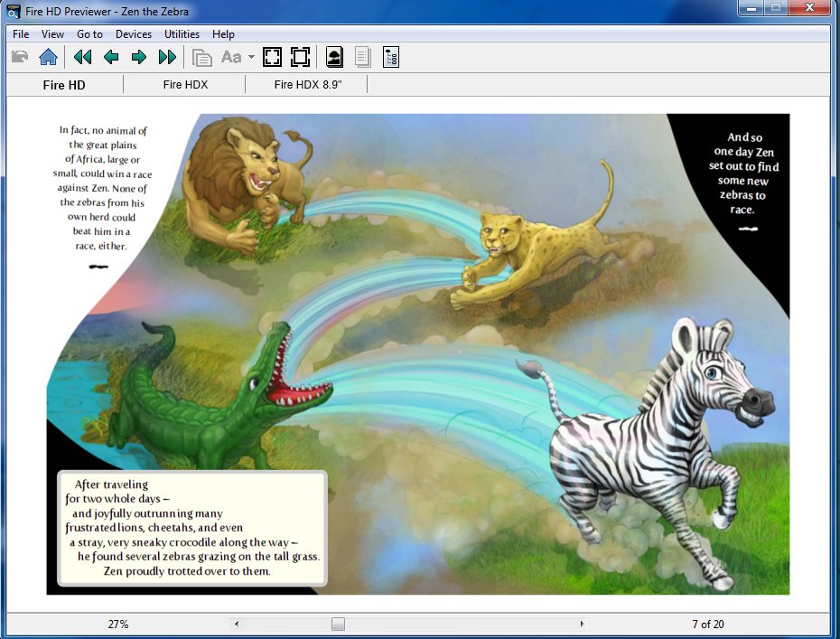The width and height of the screenshot is (840, 639).
Task: Click the checklist page icon in toolbar
Action: 391,58
